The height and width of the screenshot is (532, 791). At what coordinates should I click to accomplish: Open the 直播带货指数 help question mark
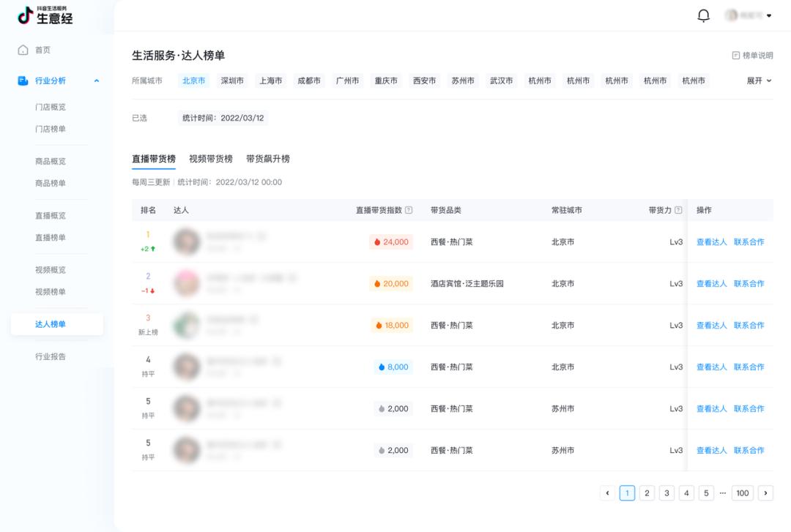click(407, 210)
